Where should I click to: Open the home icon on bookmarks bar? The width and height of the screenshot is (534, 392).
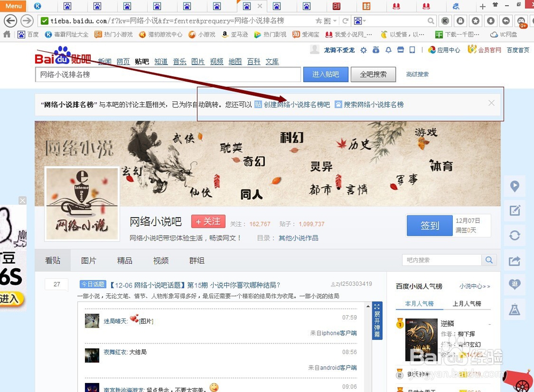(7, 34)
